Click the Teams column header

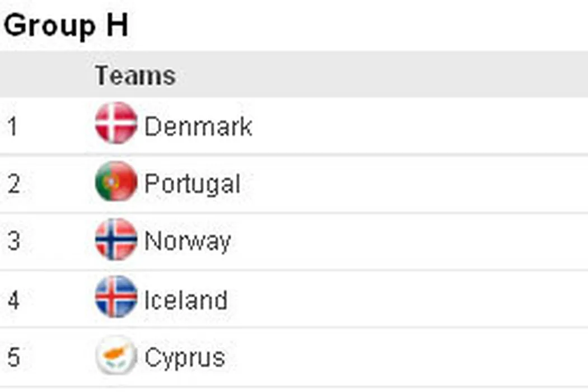(x=135, y=75)
